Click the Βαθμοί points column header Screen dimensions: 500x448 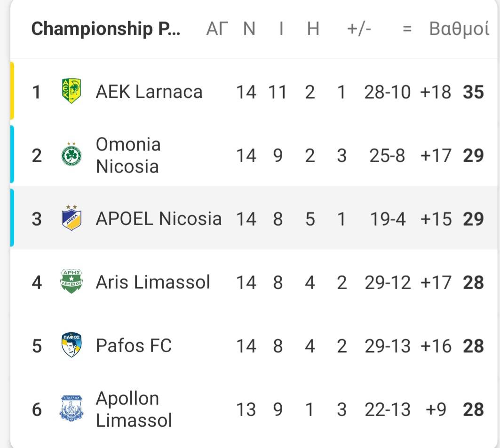coord(459,29)
